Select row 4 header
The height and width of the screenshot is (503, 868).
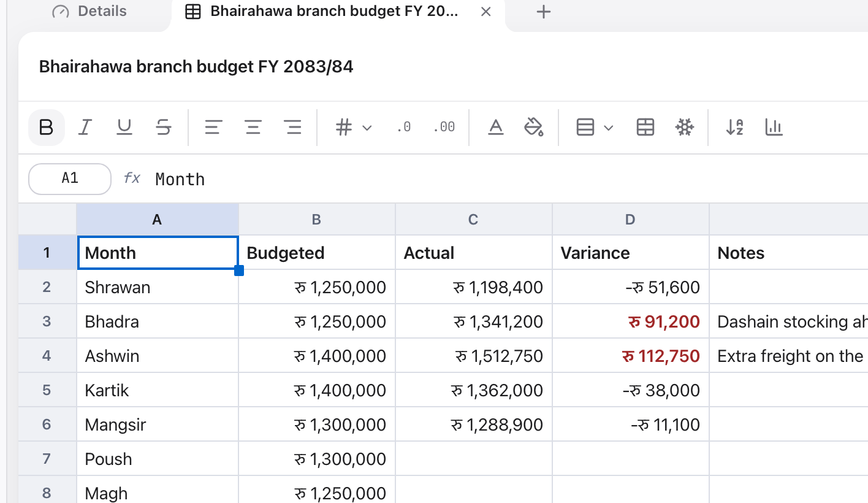47,356
